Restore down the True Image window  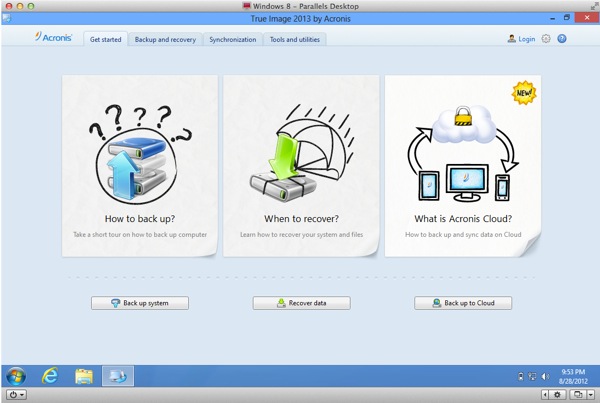point(567,18)
